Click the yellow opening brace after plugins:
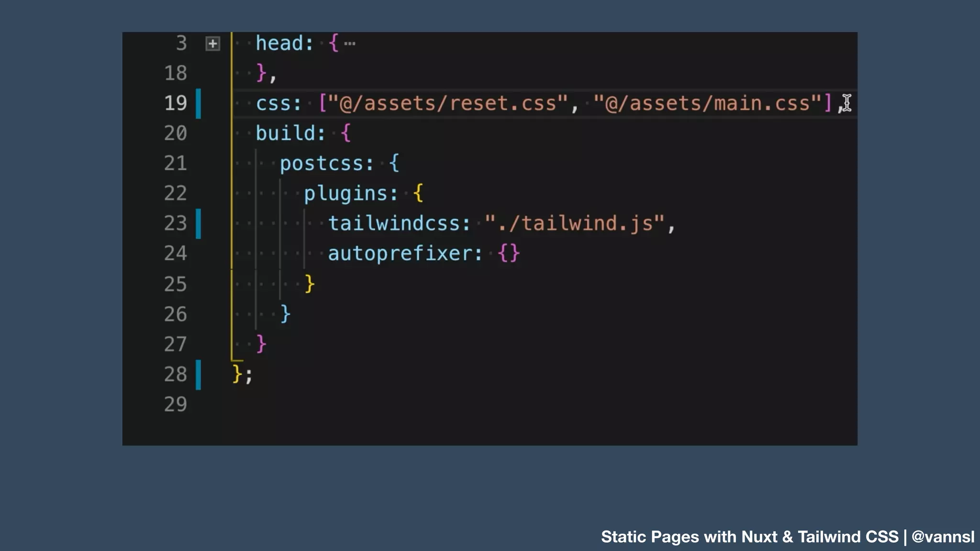The height and width of the screenshot is (551, 980). tap(418, 194)
